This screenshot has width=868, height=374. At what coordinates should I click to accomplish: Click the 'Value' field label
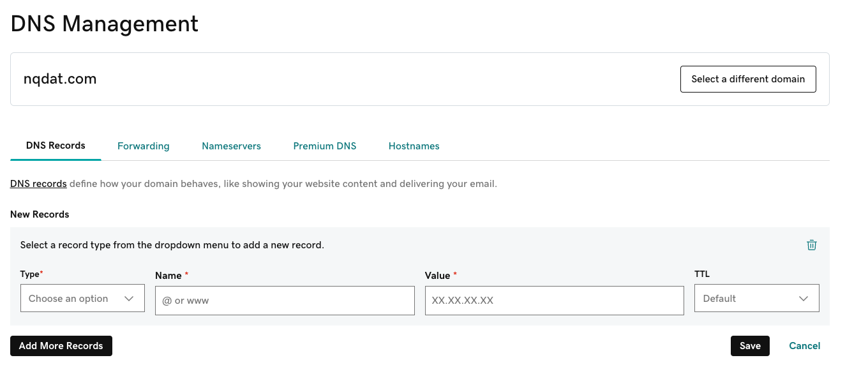click(438, 275)
